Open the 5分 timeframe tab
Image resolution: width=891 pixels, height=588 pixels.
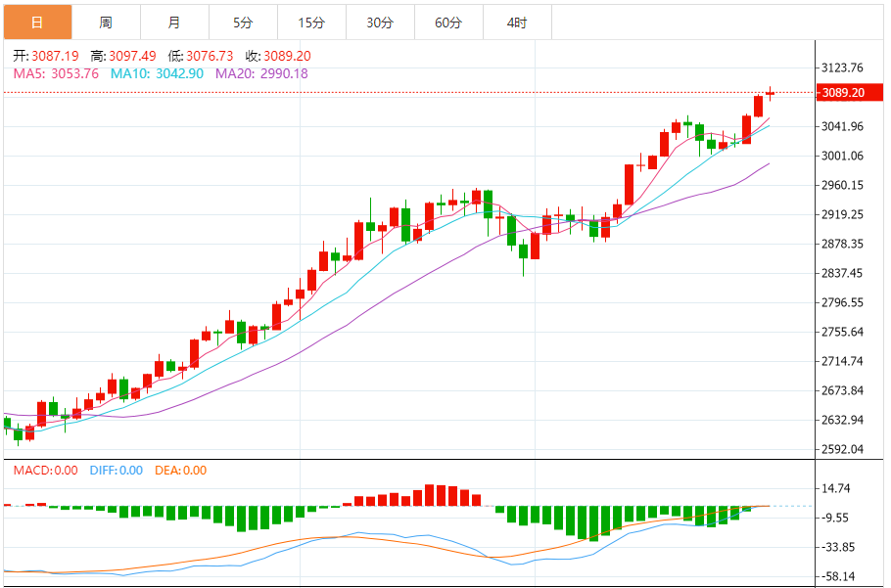tap(243, 23)
